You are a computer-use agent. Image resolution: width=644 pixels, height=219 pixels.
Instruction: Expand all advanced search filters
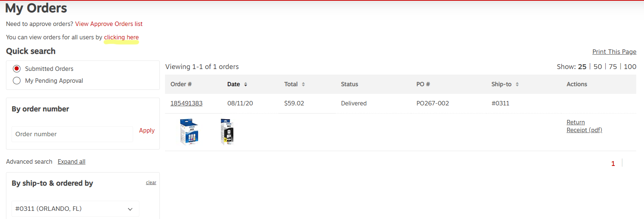pos(71,161)
